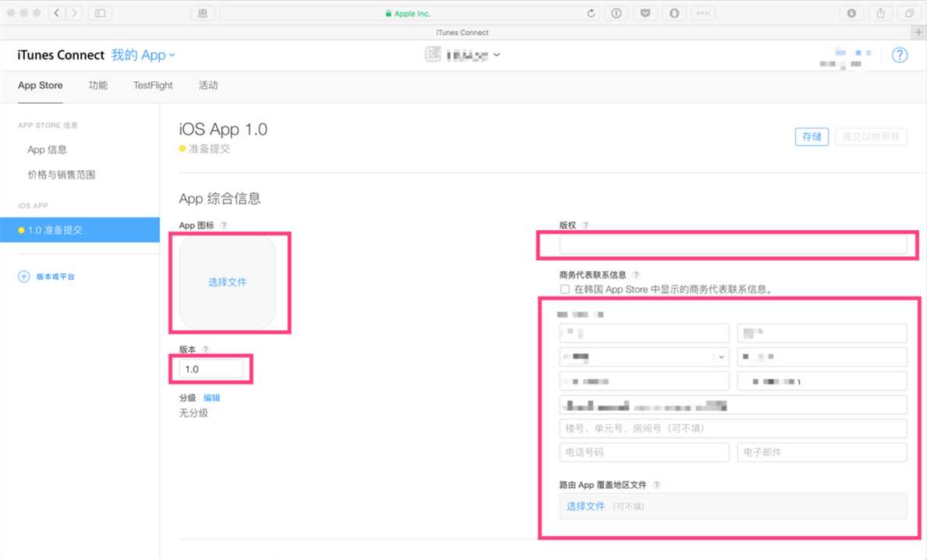Open the 活动 tab

click(208, 85)
